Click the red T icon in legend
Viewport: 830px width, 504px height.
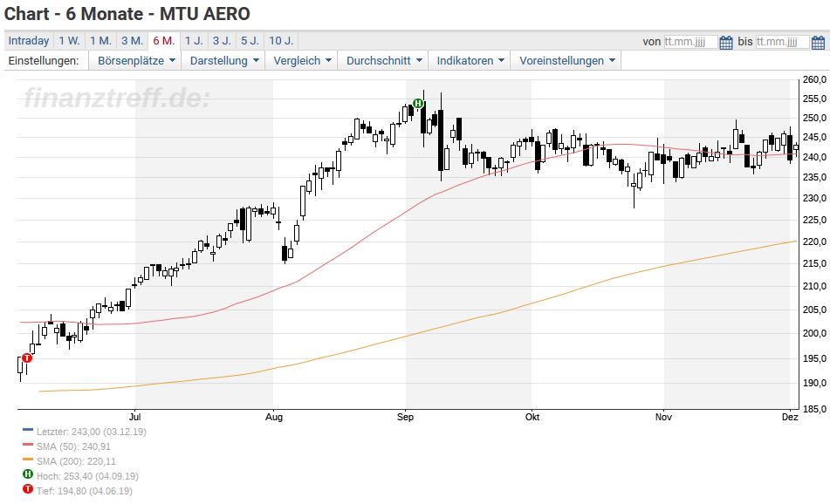tap(28, 489)
